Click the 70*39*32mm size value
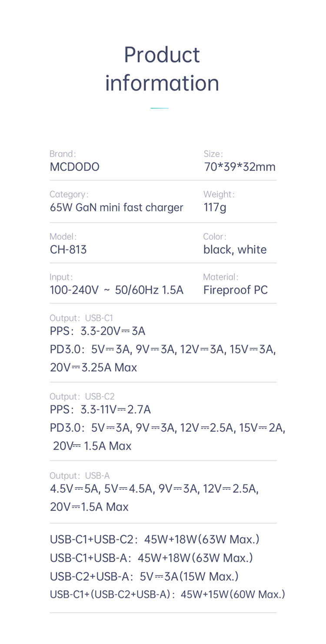The height and width of the screenshot is (644, 326). [x=240, y=167]
